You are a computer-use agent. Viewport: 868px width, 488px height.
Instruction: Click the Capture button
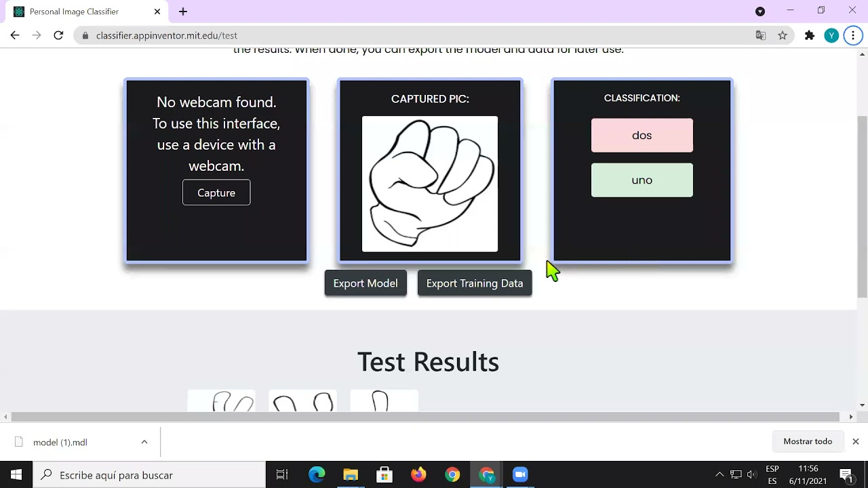point(216,192)
